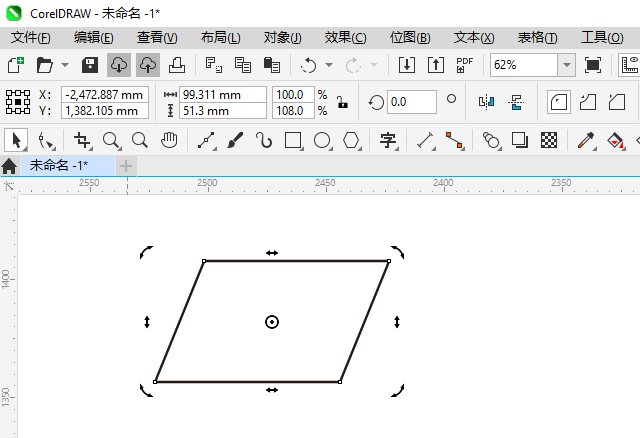Click the Paste clipboard icon

pos(272,65)
